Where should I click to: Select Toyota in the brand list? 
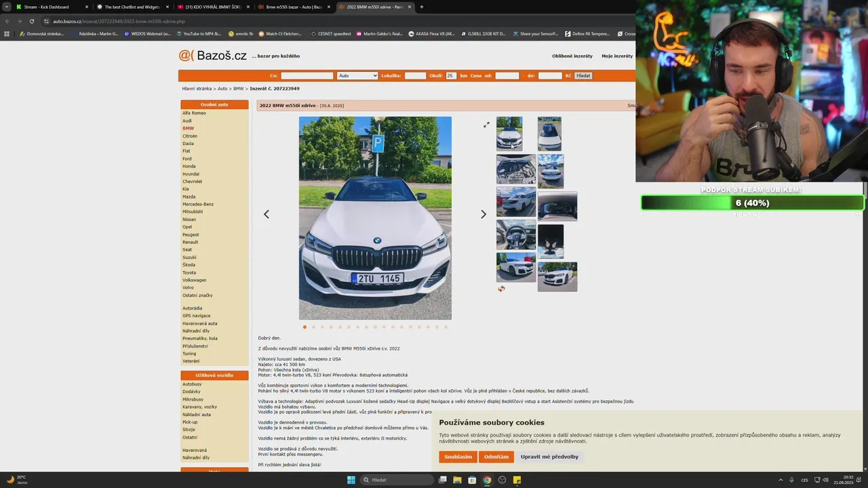[189, 272]
